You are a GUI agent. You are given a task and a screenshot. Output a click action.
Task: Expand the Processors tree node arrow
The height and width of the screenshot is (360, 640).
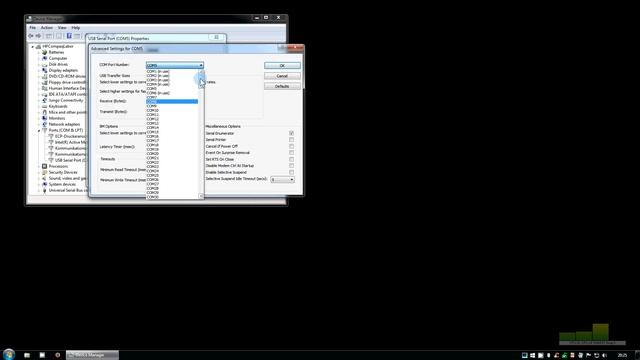(39, 166)
